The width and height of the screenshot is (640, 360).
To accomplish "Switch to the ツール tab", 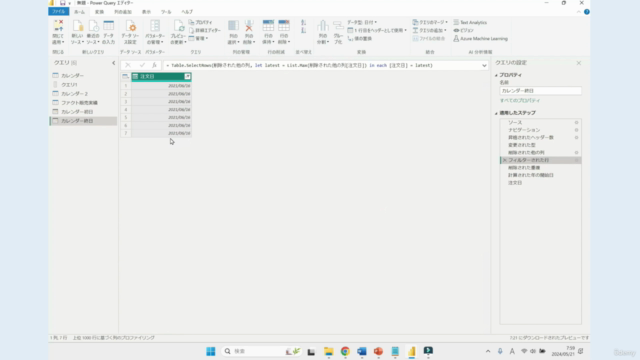I will click(x=166, y=12).
